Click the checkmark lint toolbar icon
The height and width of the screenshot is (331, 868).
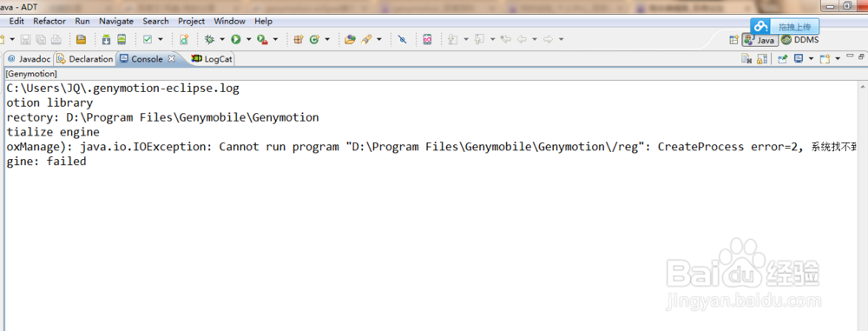tap(148, 39)
